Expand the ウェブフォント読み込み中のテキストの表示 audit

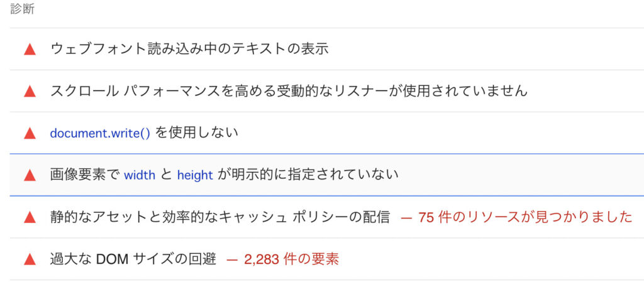[x=189, y=49]
